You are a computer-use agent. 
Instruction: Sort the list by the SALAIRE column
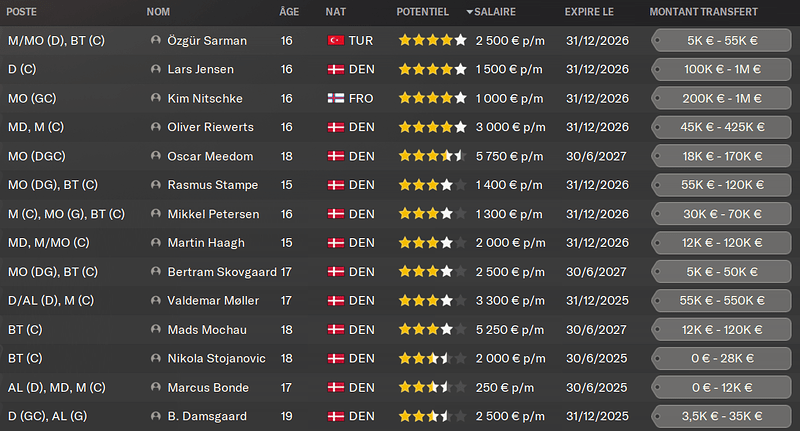494,12
